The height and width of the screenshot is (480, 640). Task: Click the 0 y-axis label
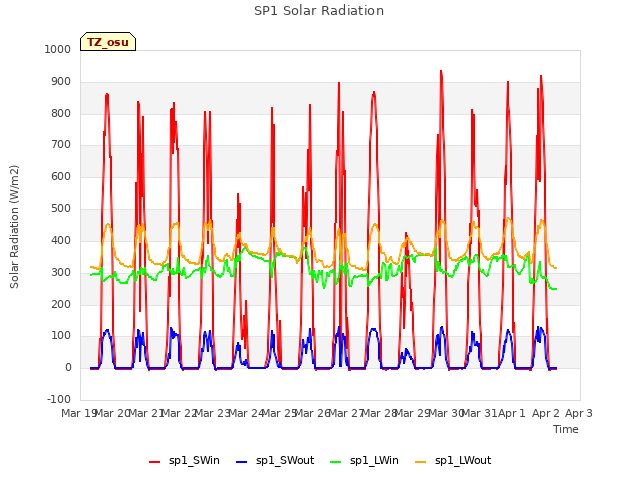click(x=68, y=367)
